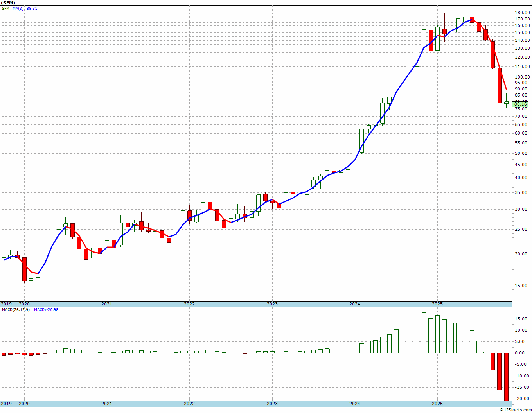Select the "SFM" legend label beside MA(3)
This screenshot has height=413, width=532.
5,9
